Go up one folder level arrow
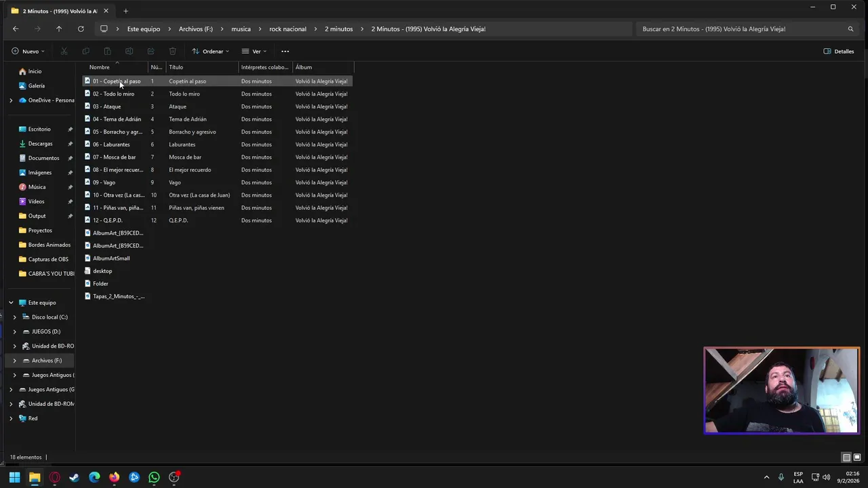 (x=59, y=29)
